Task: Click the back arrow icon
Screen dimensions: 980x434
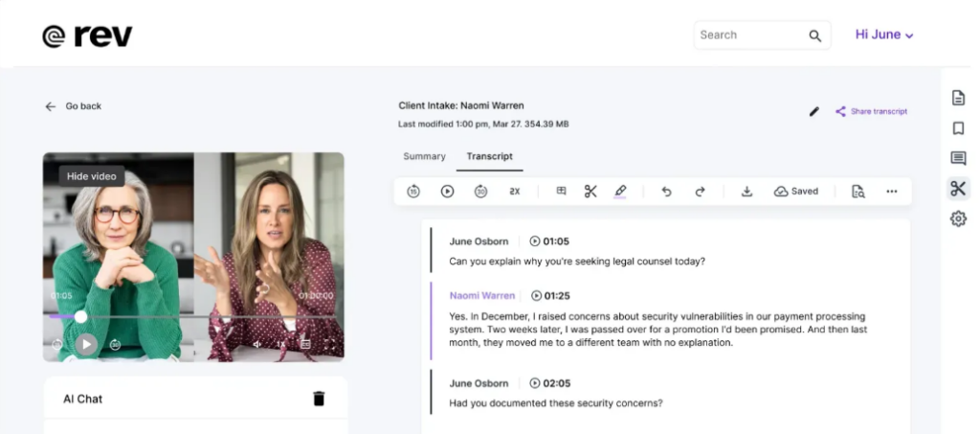Action: click(x=50, y=106)
